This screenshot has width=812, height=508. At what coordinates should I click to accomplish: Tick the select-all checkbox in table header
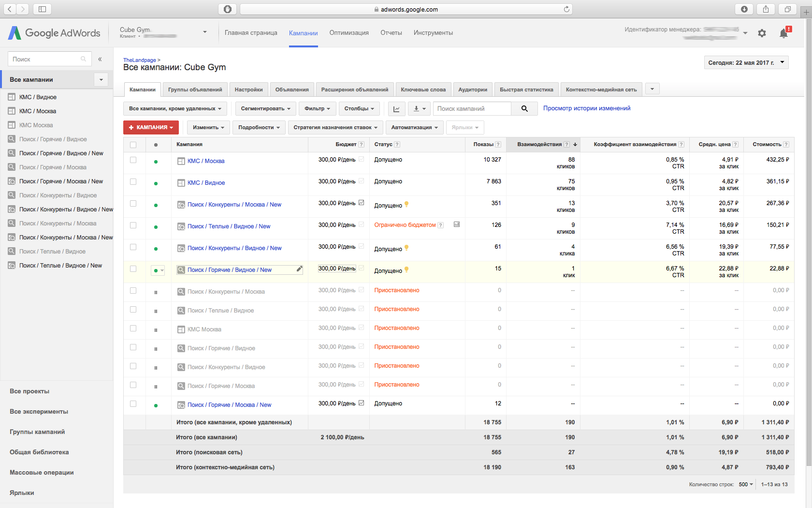133,145
